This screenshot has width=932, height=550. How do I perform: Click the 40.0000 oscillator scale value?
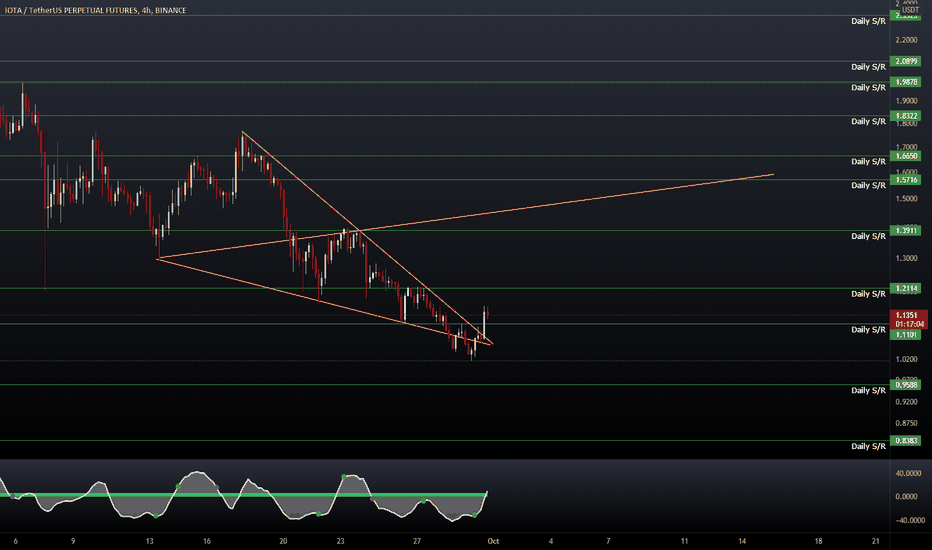909,473
